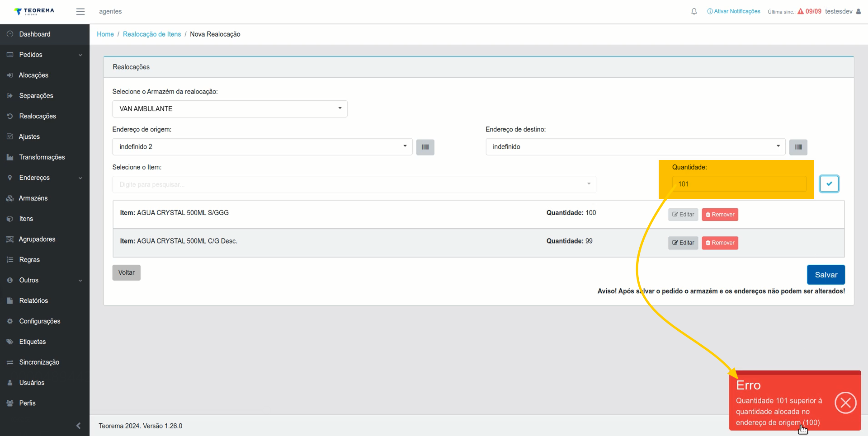Confirm quantity with the check button
This screenshot has width=868, height=436.
pyautogui.click(x=829, y=184)
